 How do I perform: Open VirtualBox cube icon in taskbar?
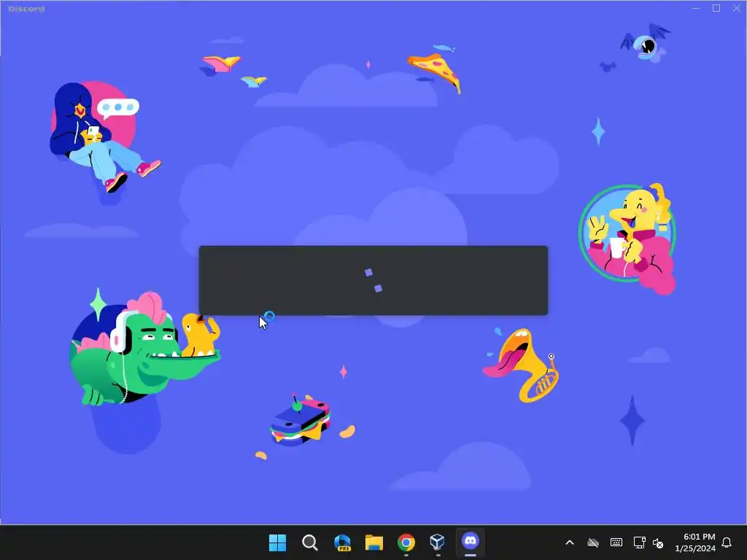click(x=438, y=542)
